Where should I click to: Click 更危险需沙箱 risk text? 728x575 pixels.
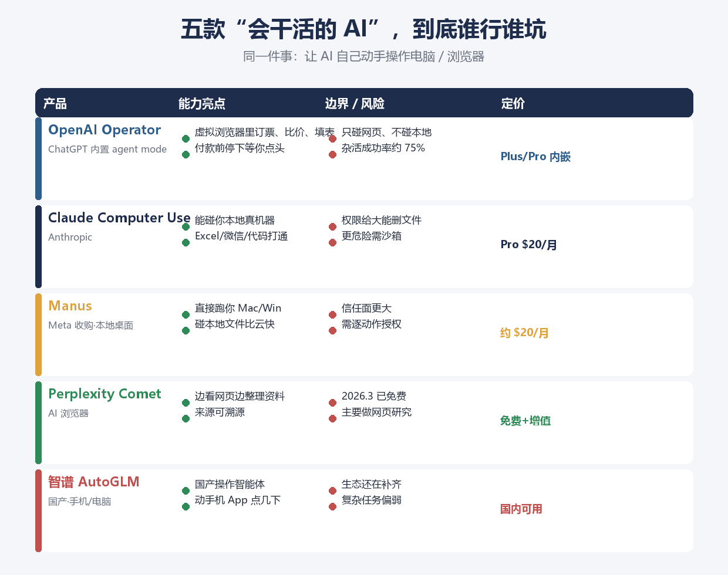click(372, 236)
